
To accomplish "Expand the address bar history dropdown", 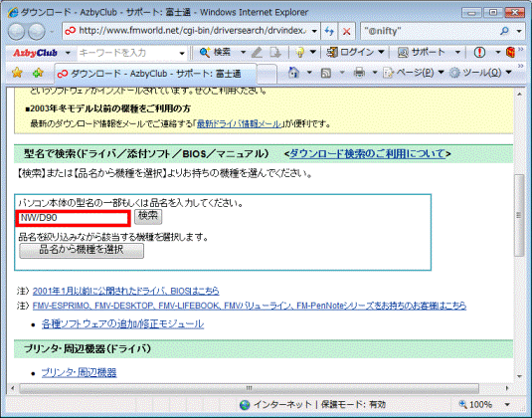I will [x=314, y=31].
